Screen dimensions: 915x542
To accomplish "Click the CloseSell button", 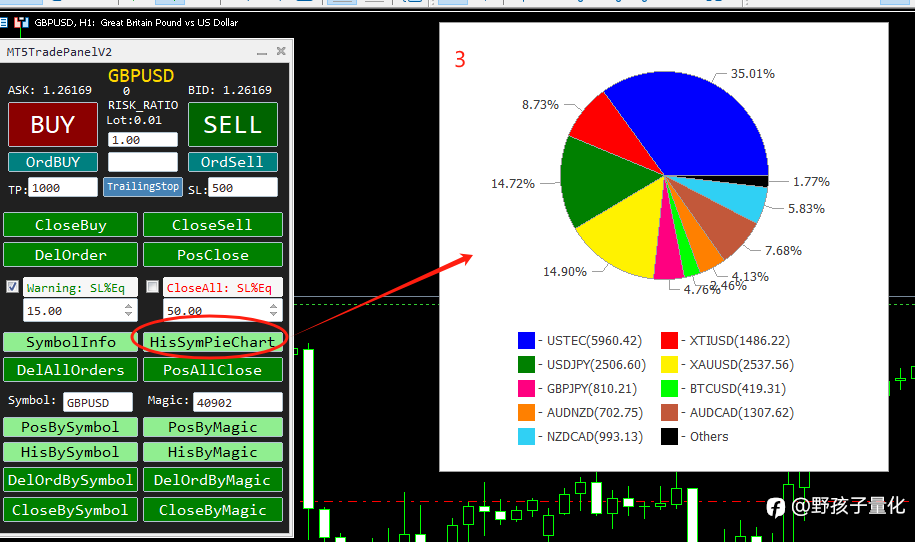I will click(x=212, y=225).
